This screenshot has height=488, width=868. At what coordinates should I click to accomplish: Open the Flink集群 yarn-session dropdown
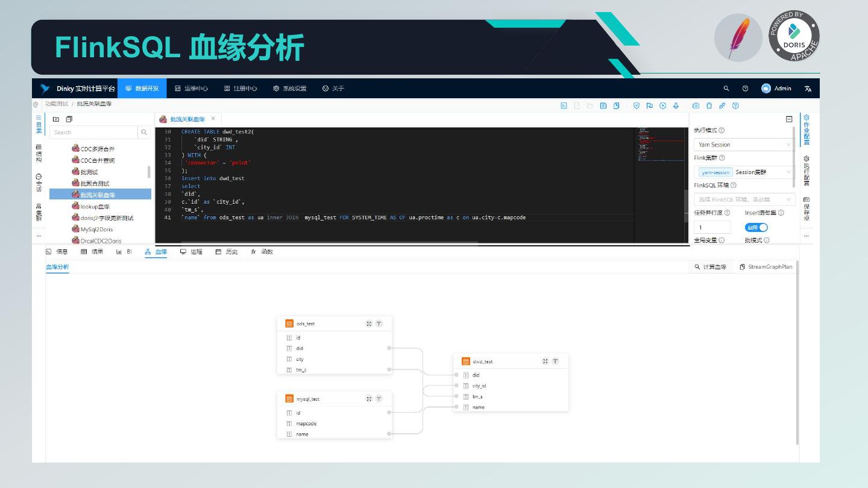point(744,172)
